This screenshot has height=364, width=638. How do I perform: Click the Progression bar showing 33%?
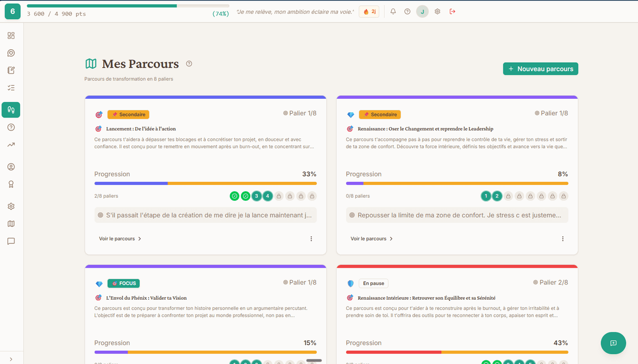coord(205,183)
